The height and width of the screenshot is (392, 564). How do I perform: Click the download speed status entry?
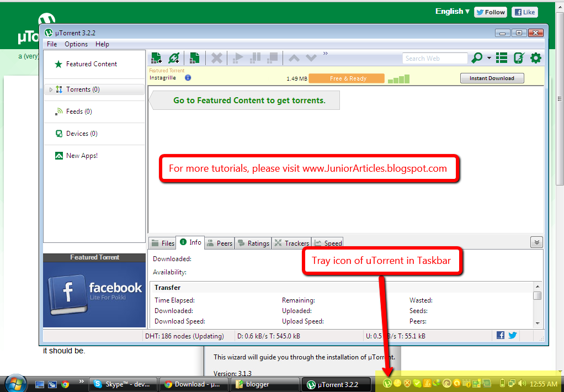(x=269, y=336)
